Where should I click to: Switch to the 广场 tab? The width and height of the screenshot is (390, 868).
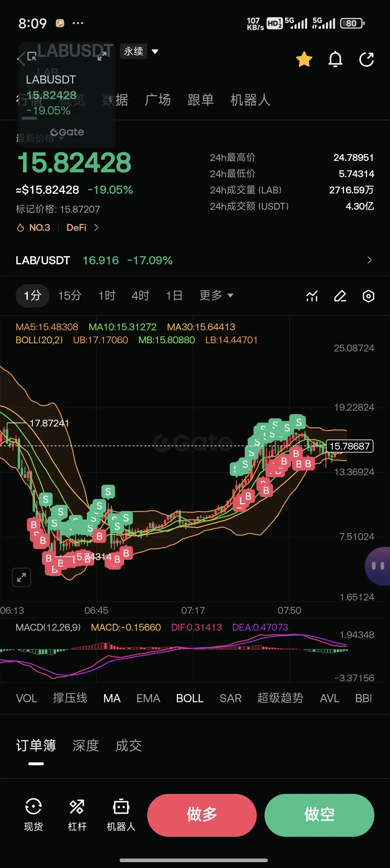[x=158, y=100]
